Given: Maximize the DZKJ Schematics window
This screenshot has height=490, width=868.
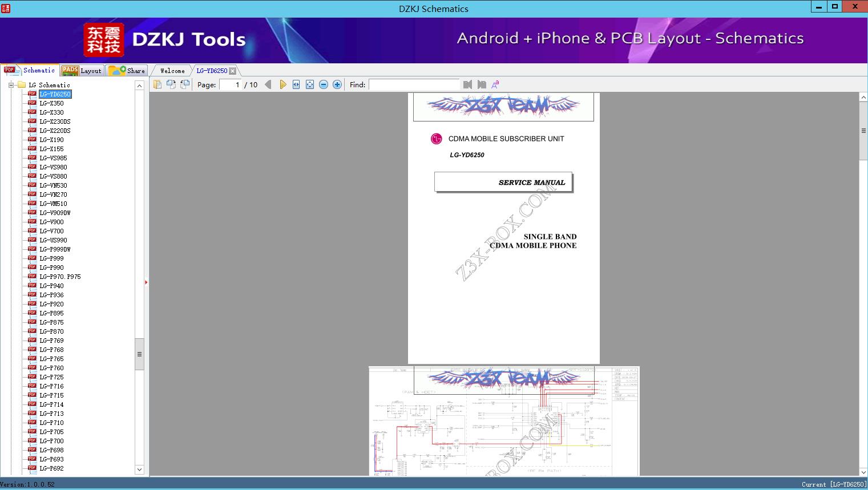Looking at the screenshot, I should pyautogui.click(x=834, y=7).
